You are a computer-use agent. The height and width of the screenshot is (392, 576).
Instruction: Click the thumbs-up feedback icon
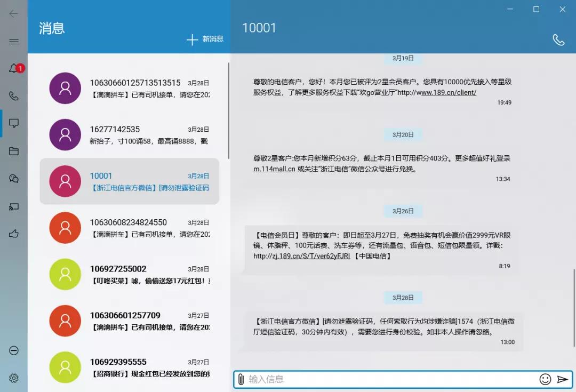pos(14,234)
